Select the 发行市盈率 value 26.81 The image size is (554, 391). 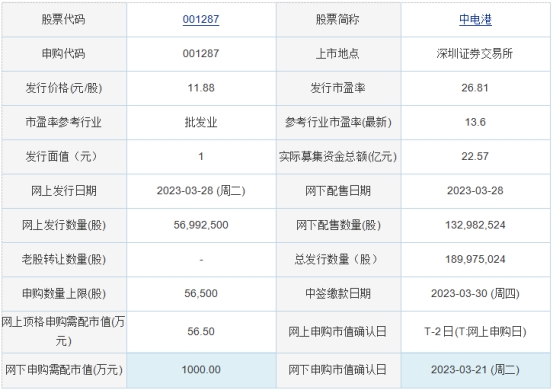[x=475, y=88]
